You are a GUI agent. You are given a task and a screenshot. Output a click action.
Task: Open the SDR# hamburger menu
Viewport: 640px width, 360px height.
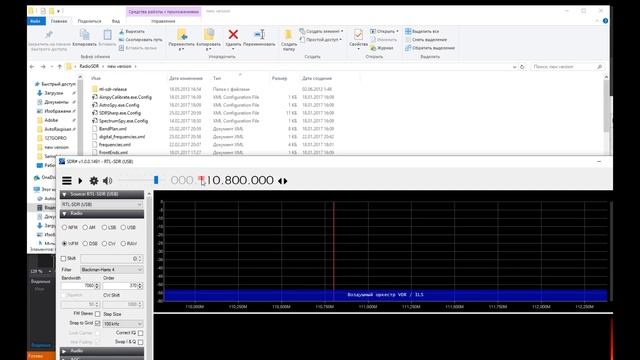tap(67, 180)
